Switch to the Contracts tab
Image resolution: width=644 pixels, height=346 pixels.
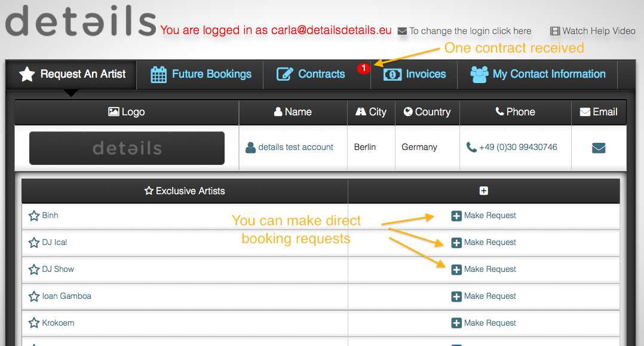pos(318,74)
